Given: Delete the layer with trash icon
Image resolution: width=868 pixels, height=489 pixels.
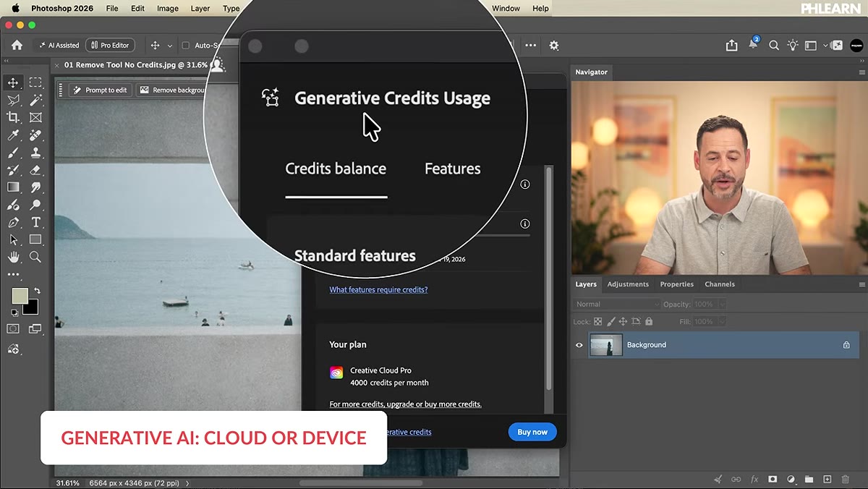Looking at the screenshot, I should [x=846, y=479].
